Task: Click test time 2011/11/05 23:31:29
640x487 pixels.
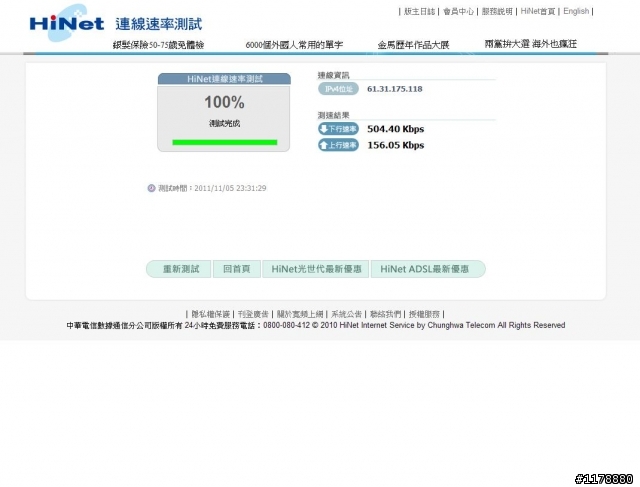Action: tap(230, 188)
